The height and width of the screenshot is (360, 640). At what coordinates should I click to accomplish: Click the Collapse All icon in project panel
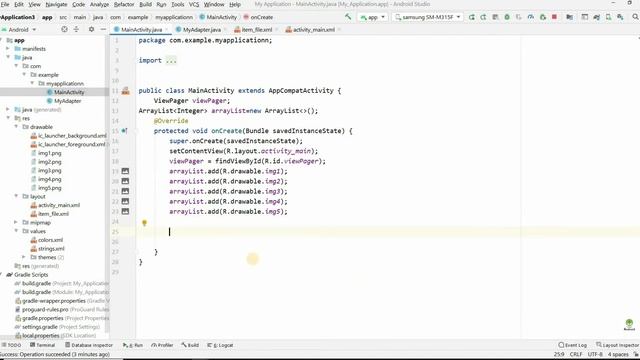pyautogui.click(x=76, y=29)
